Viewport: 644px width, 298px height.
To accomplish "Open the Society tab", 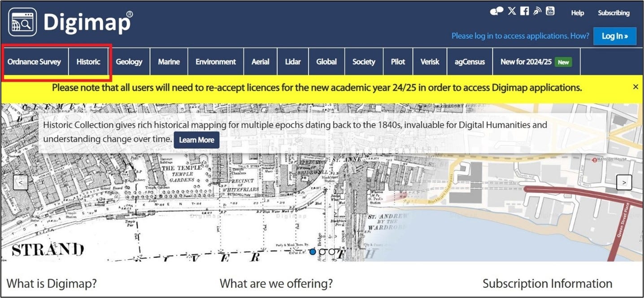I will 364,61.
